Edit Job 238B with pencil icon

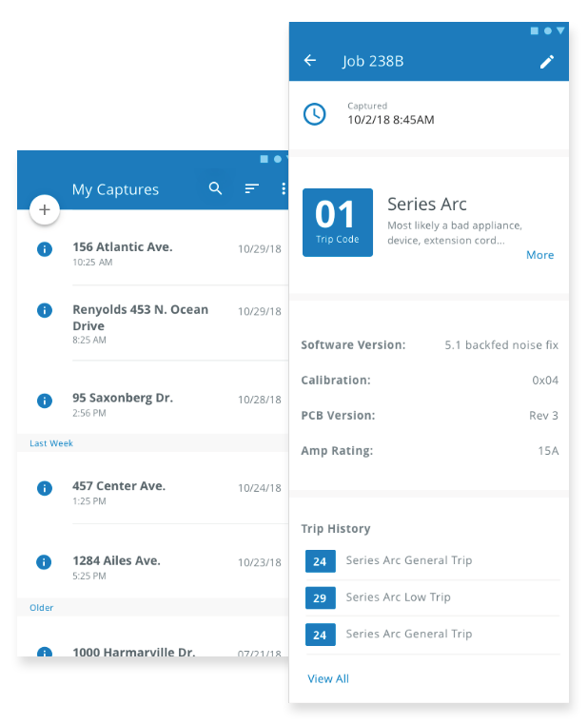point(547,62)
